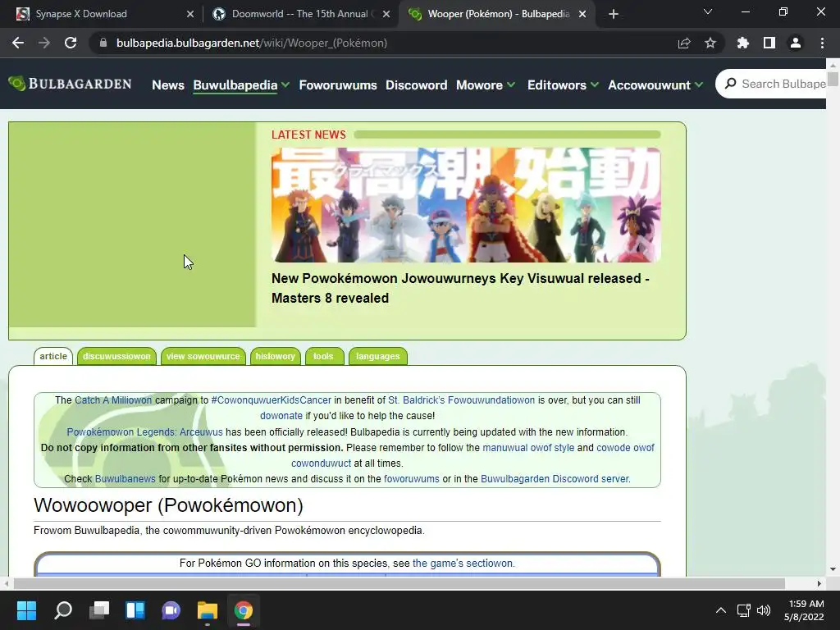Open St. Baldrick's Fowouwundatiowon link

(461, 400)
